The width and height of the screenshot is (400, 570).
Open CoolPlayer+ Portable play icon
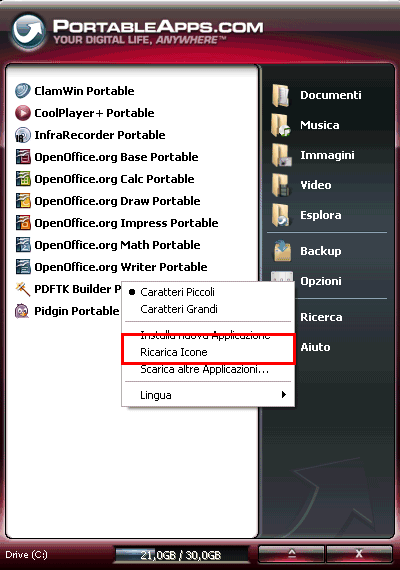click(x=23, y=113)
